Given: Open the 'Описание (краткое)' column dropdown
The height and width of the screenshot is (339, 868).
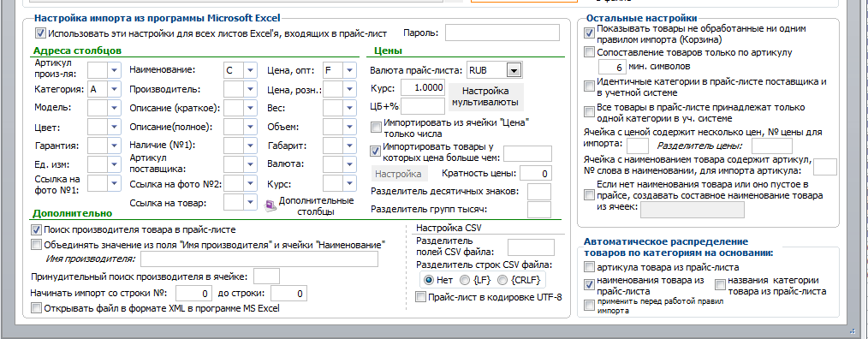Looking at the screenshot, I should click(250, 108).
